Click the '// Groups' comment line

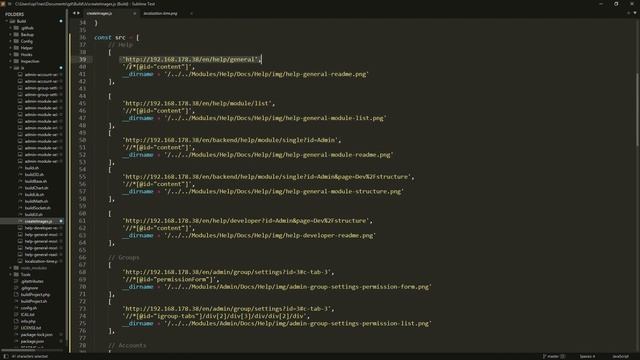pyautogui.click(x=124, y=258)
